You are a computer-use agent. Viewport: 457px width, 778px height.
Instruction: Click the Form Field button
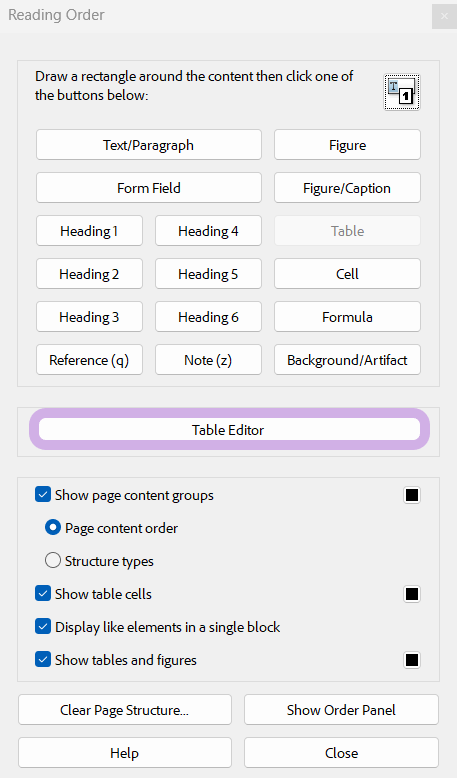click(x=148, y=188)
